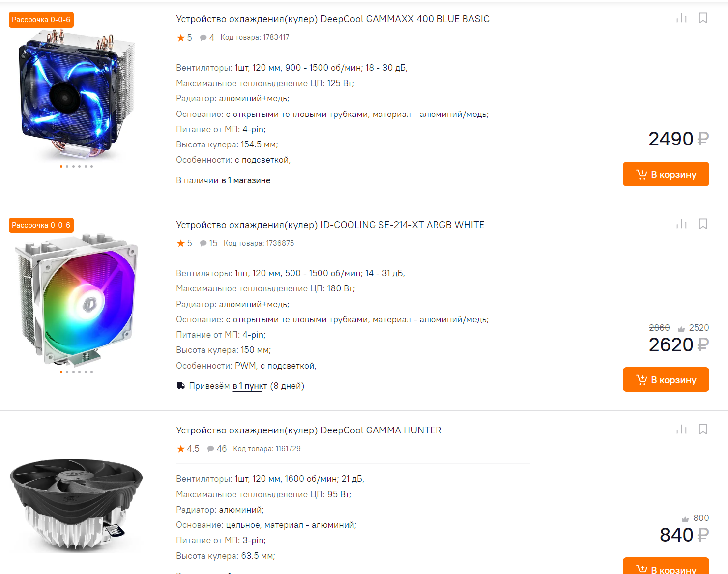This screenshot has width=728, height=574.
Task: Show pickup point 'в 1 пункт' details
Action: [x=250, y=386]
